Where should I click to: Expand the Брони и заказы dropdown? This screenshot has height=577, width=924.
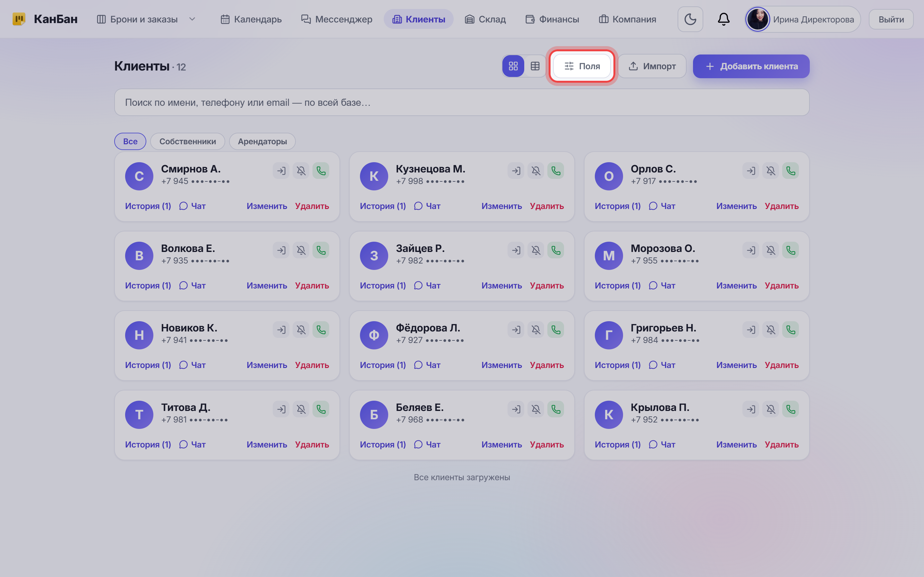pos(192,19)
